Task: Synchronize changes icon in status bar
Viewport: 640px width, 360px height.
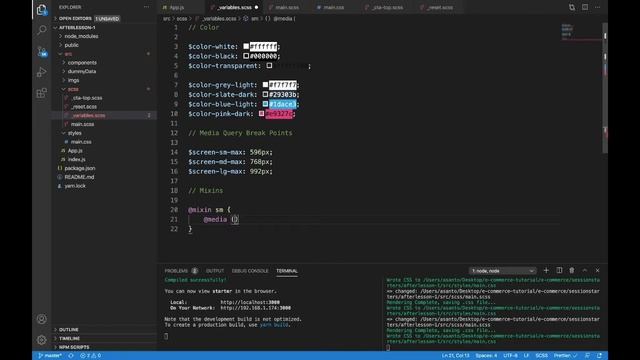Action: 71,356
